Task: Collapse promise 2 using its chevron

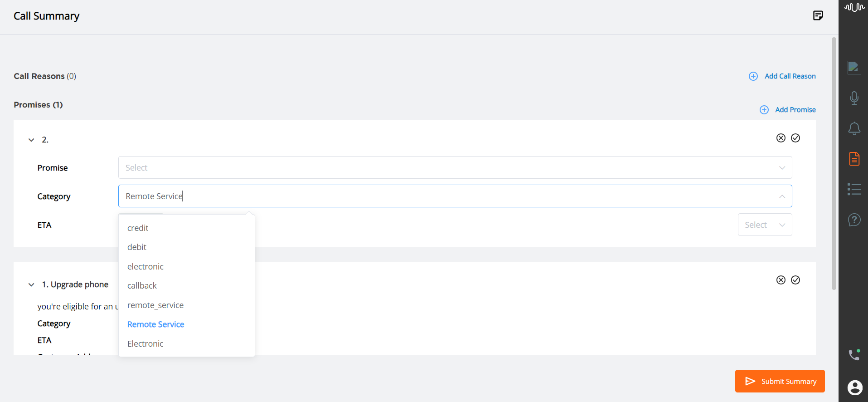Action: pos(31,140)
